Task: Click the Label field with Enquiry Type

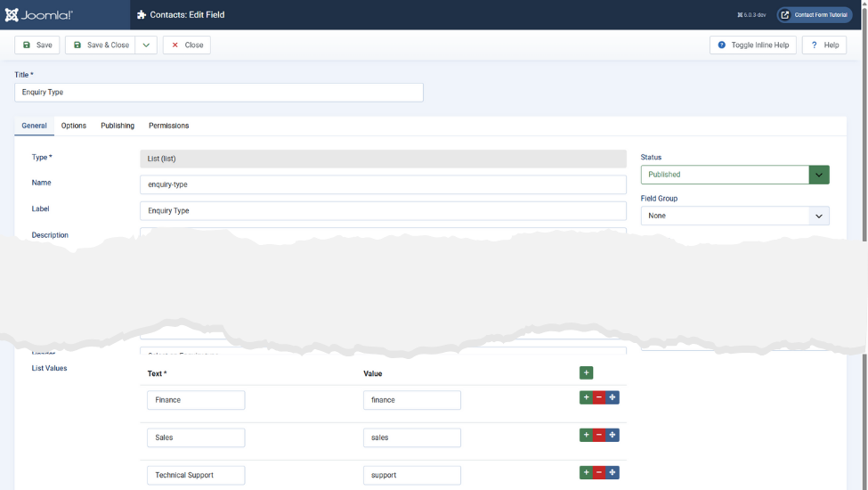Action: 383,210
